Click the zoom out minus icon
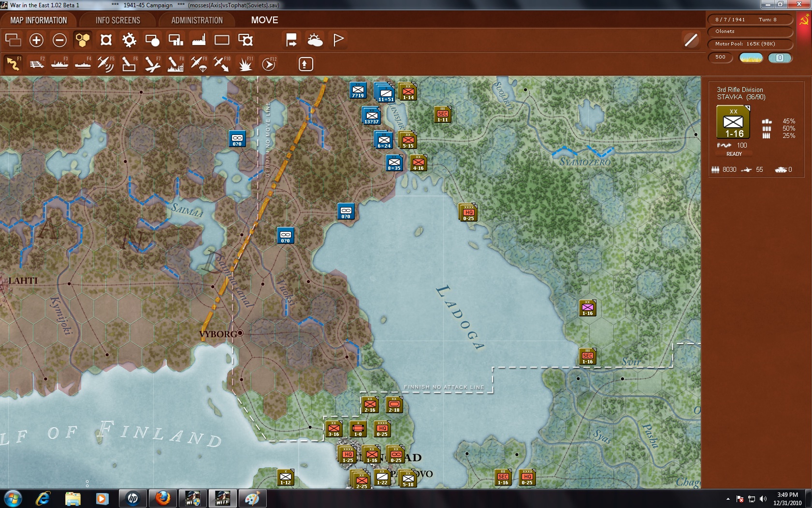The image size is (812, 508). (59, 40)
